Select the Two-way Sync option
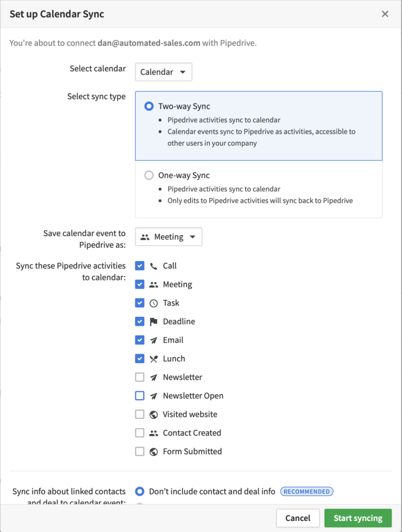Image resolution: width=402 pixels, height=532 pixels. (149, 106)
